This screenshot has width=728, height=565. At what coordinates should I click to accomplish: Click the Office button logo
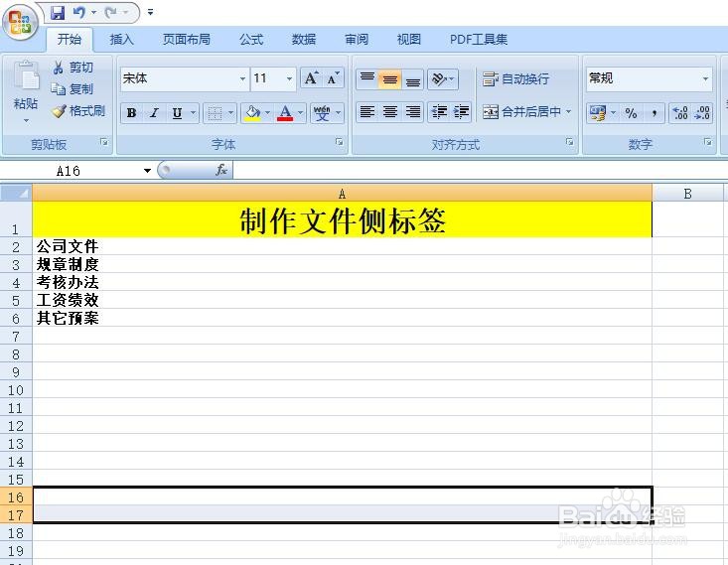point(20,22)
